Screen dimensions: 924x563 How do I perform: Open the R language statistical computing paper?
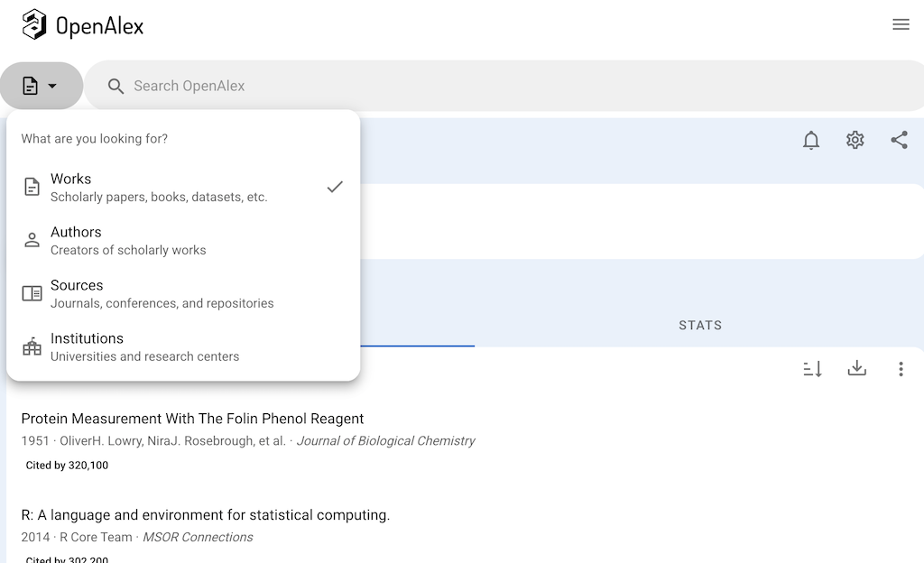click(x=205, y=515)
